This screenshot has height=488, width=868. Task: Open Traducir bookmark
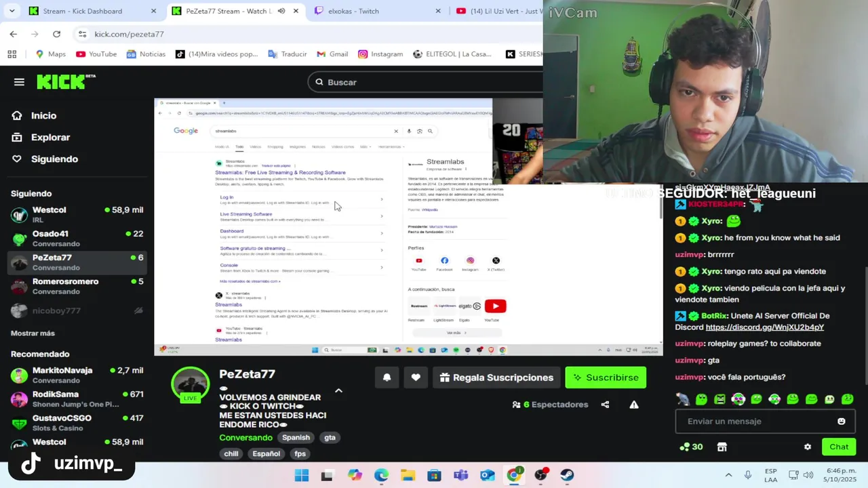[x=288, y=54]
